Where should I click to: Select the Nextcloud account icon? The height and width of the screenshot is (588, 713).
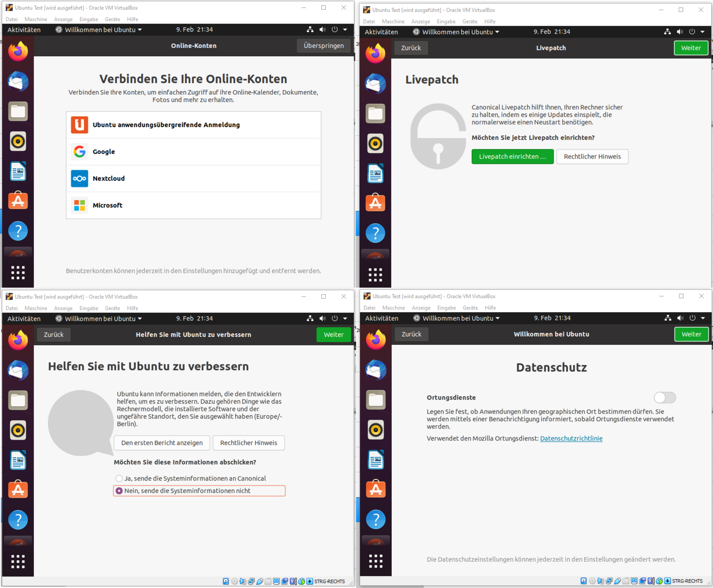click(x=79, y=178)
